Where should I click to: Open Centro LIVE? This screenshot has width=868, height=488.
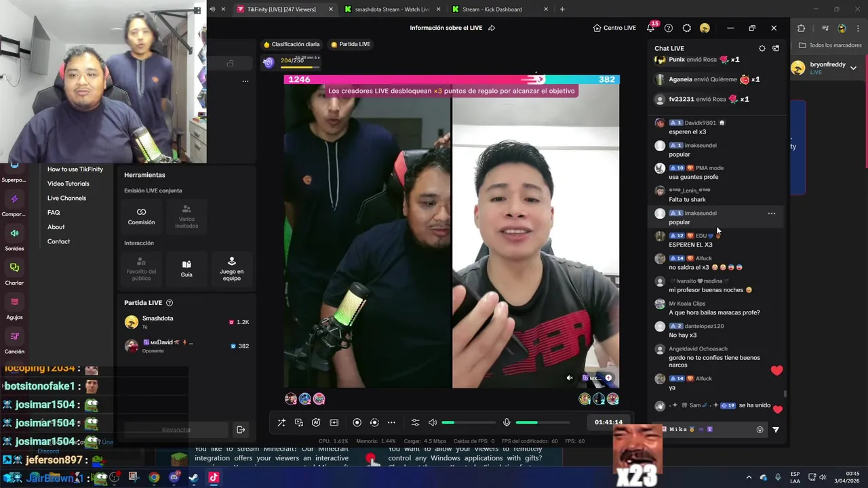click(x=614, y=28)
